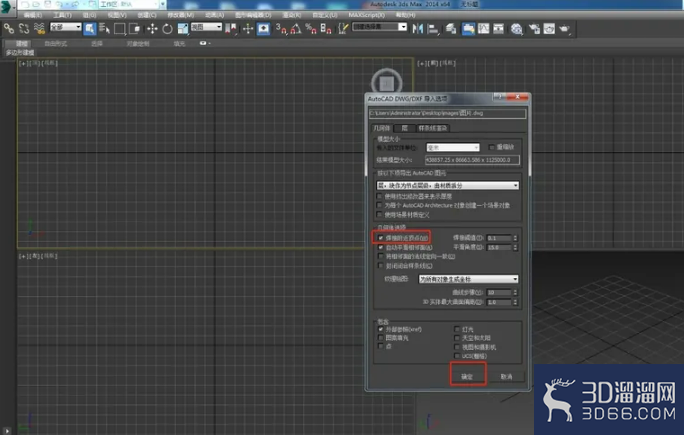Screen dimensions: 684x435
Task: Toggle the 焊接附近顶点 (Weld nearby vertices) checkbox
Action: pos(380,238)
